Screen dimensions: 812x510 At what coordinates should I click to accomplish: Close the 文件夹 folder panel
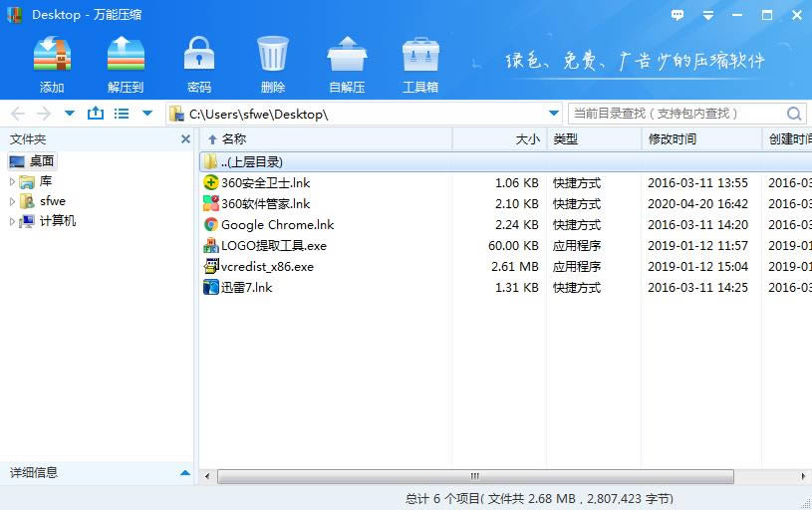click(185, 138)
